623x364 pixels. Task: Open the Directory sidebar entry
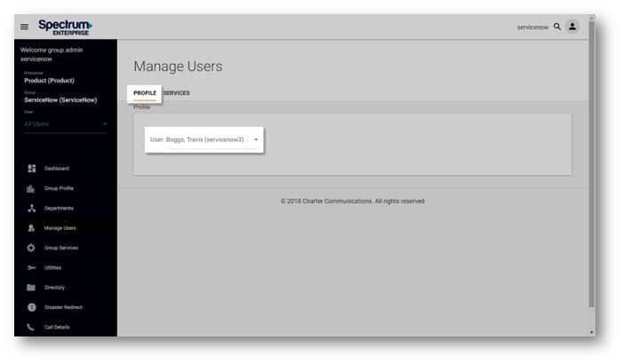click(x=54, y=288)
